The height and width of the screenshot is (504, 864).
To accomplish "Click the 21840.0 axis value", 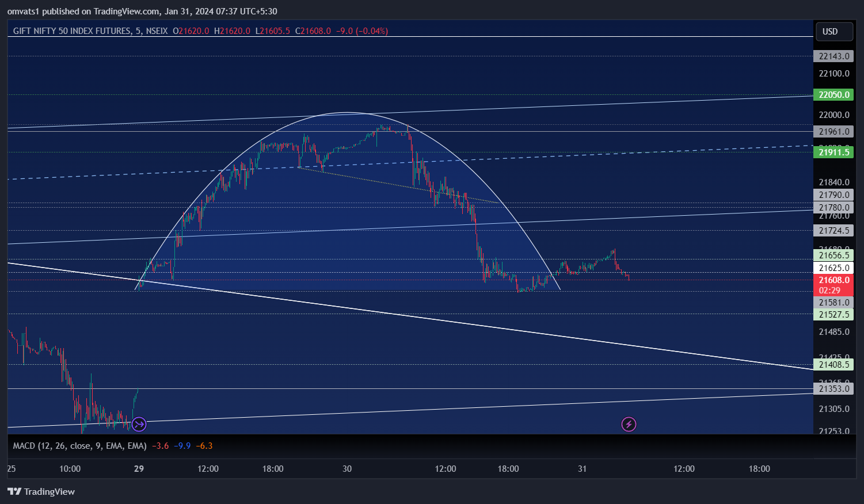I will click(x=834, y=182).
